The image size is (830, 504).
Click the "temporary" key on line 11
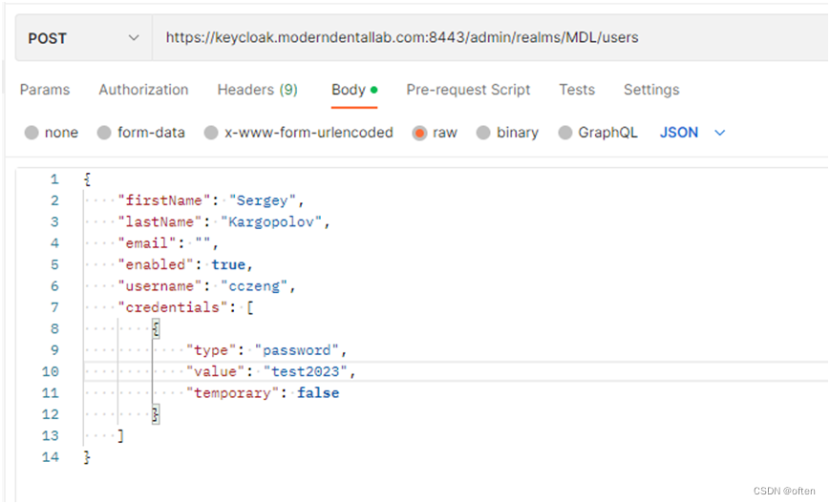click(232, 393)
